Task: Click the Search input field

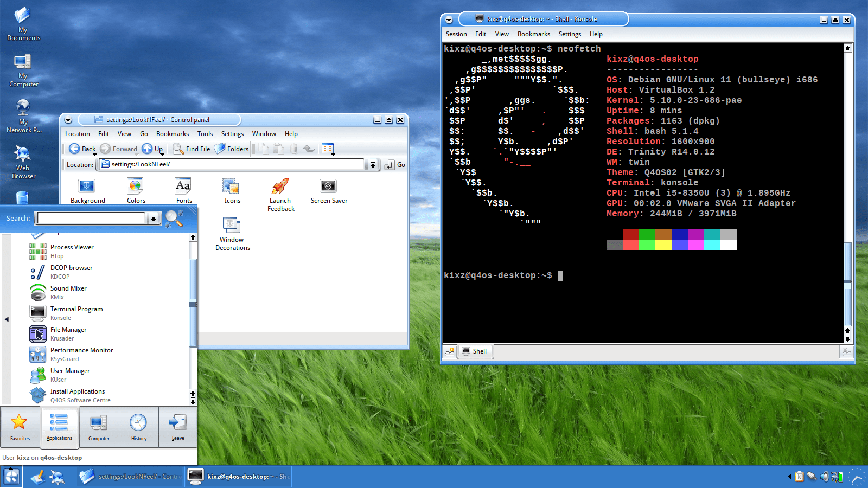Action: [x=90, y=218]
